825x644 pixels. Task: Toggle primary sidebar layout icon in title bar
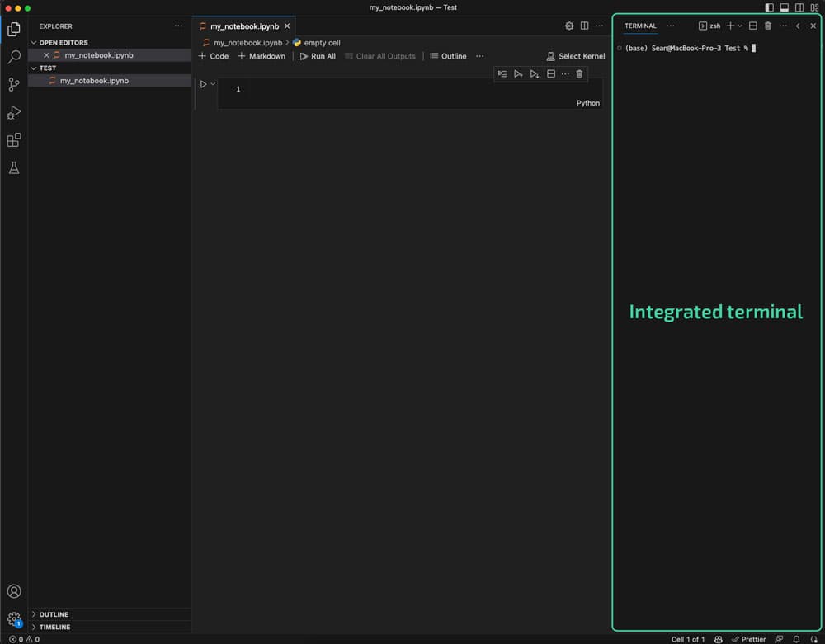(769, 7)
